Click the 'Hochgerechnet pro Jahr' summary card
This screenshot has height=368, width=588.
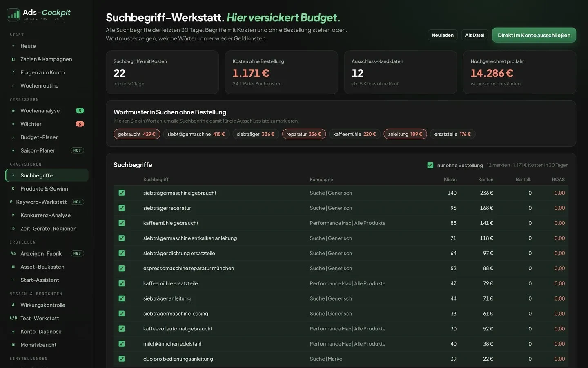pos(519,72)
